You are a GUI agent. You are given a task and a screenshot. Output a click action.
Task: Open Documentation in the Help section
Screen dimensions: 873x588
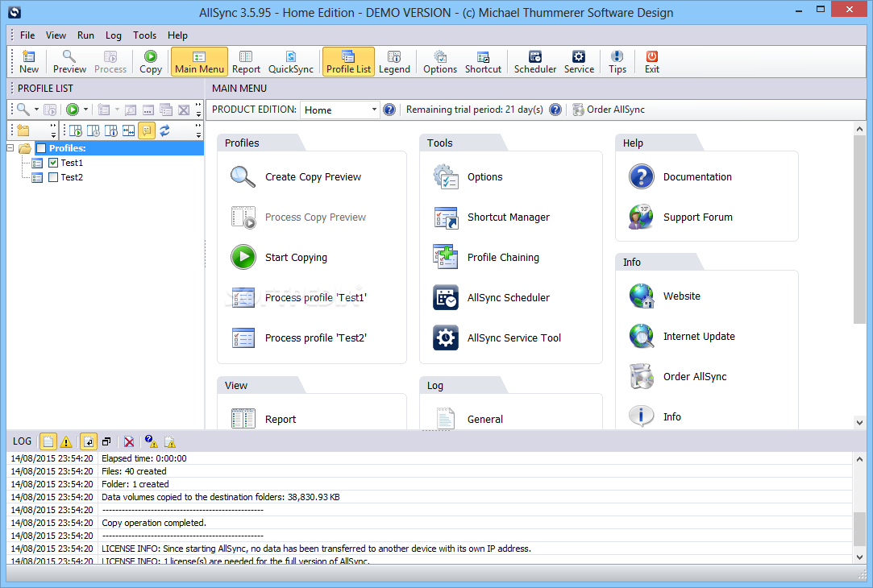[680, 177]
